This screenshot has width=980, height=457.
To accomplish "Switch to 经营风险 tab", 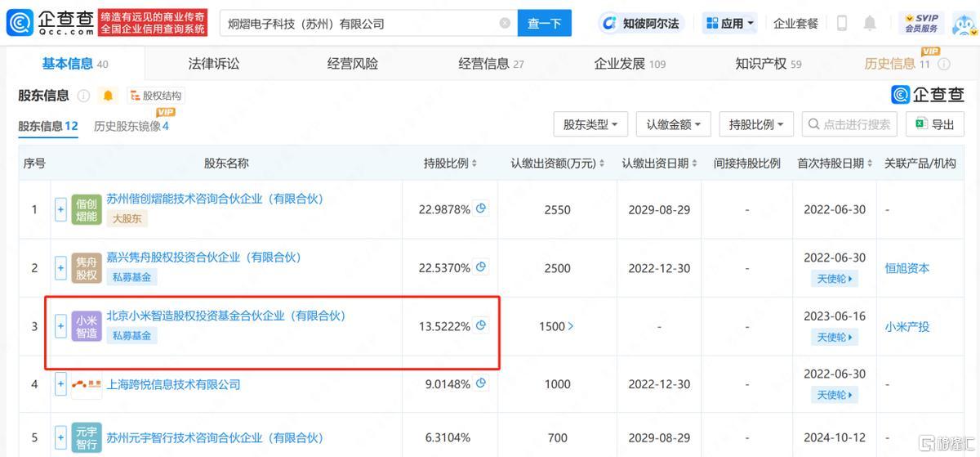I will click(353, 64).
